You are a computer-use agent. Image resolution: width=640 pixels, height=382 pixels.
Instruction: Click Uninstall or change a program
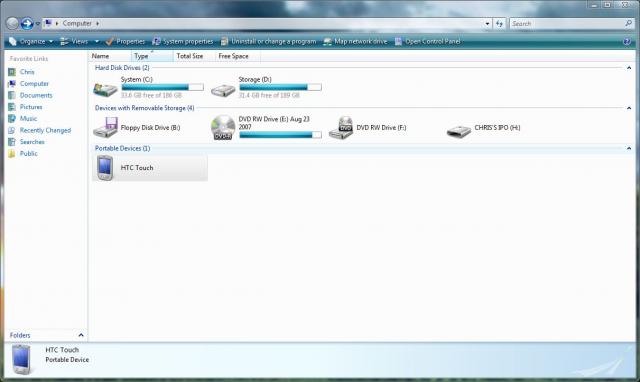pyautogui.click(x=268, y=41)
